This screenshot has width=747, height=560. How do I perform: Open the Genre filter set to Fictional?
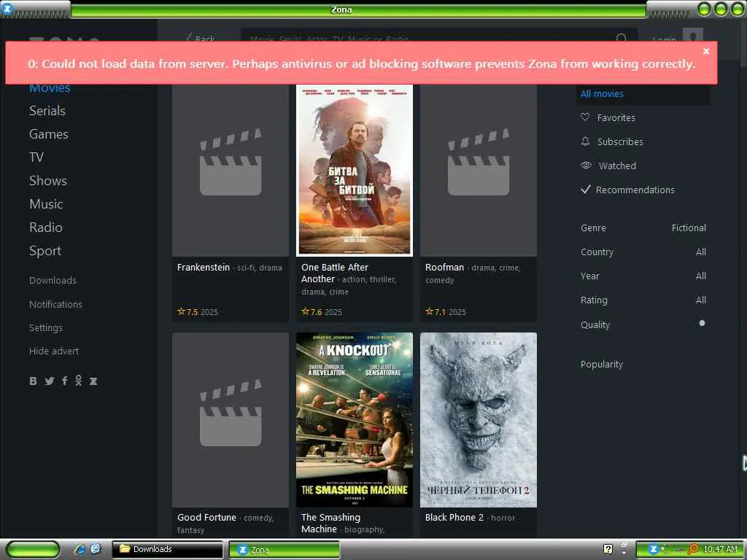[643, 228]
